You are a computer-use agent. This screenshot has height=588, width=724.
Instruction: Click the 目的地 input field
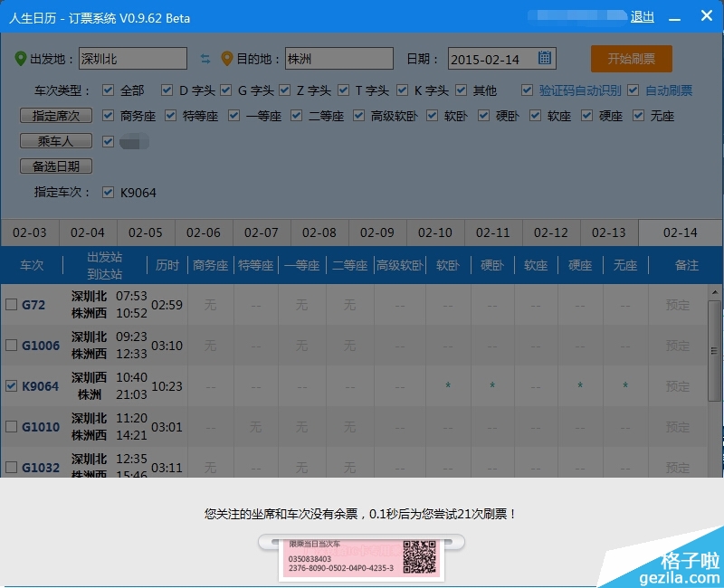pos(338,59)
